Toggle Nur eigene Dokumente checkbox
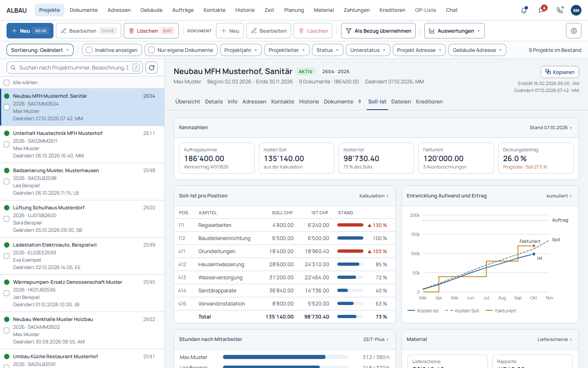Viewport: 588px width, 368px height. click(x=151, y=50)
